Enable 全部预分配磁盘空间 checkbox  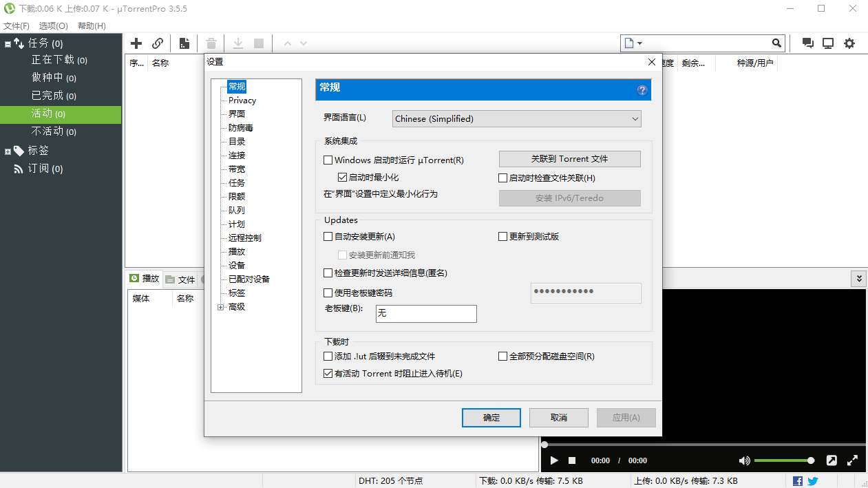pos(502,356)
